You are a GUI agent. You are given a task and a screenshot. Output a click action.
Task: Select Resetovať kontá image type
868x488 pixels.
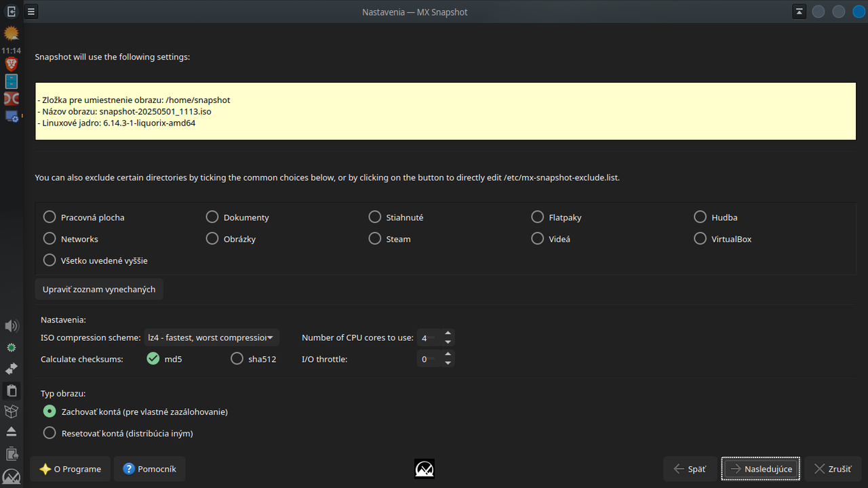(x=118, y=433)
